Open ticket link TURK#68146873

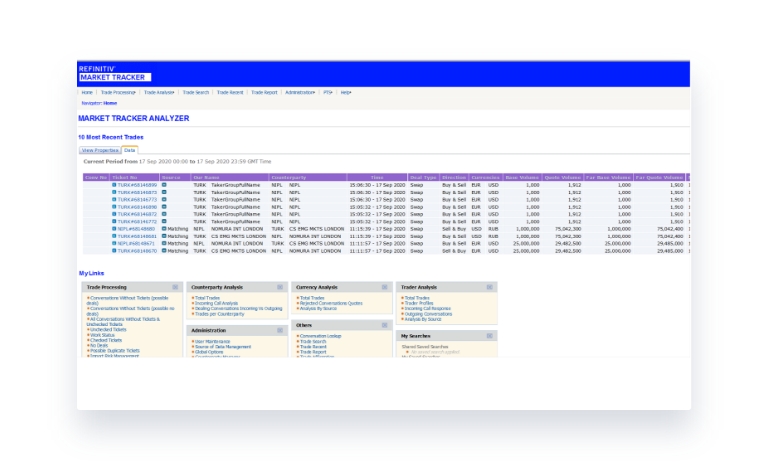(136, 192)
